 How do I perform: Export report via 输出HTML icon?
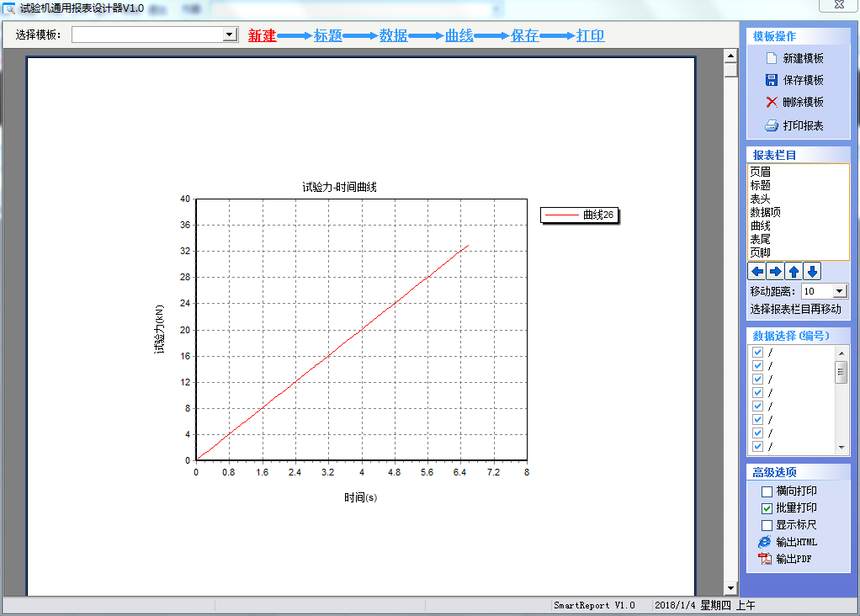click(765, 542)
